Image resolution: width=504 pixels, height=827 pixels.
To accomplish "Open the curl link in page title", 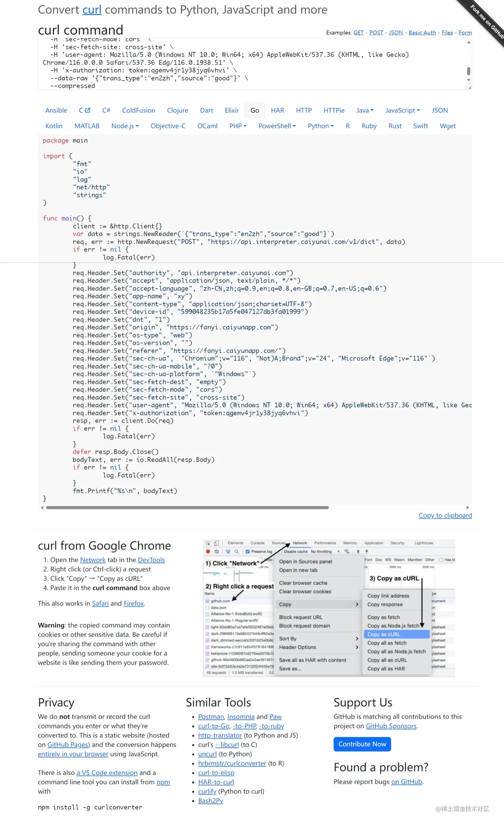I will tap(92, 10).
